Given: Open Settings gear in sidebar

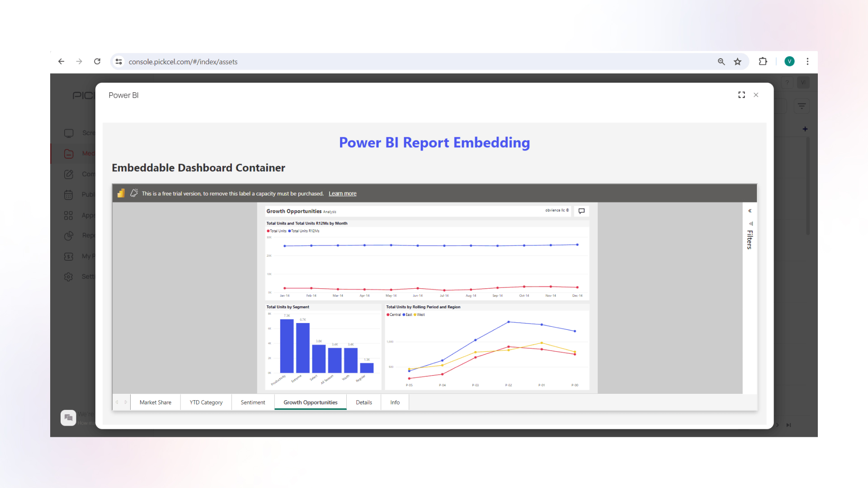Looking at the screenshot, I should click(x=69, y=277).
